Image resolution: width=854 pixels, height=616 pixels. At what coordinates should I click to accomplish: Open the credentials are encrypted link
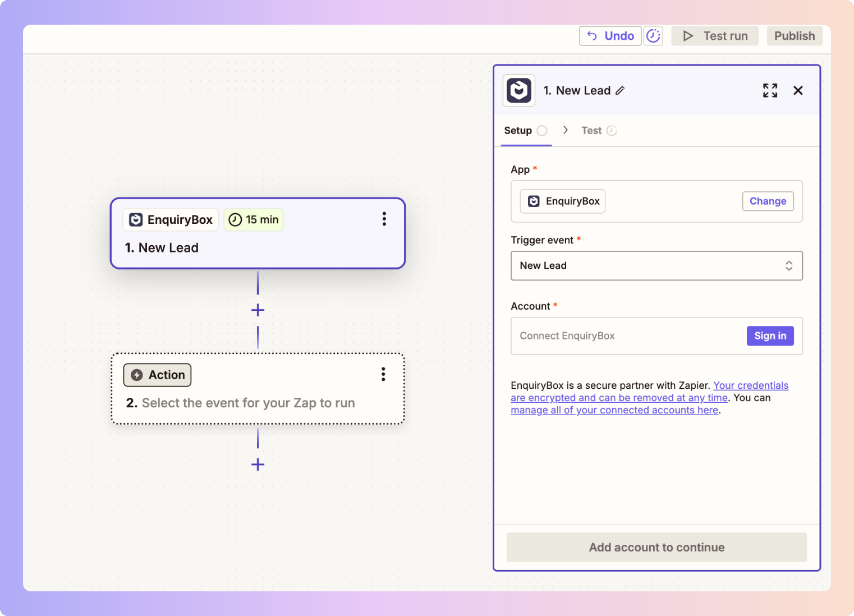click(649, 392)
